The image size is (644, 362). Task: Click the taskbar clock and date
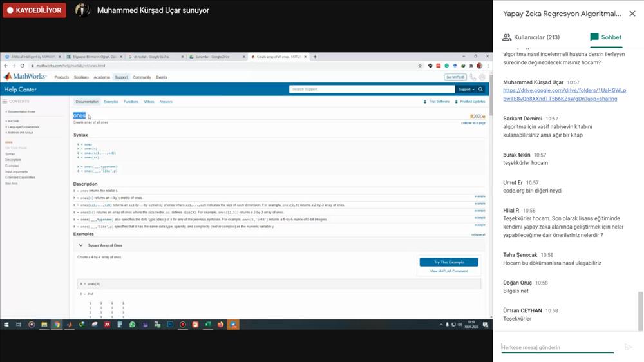[x=471, y=325]
